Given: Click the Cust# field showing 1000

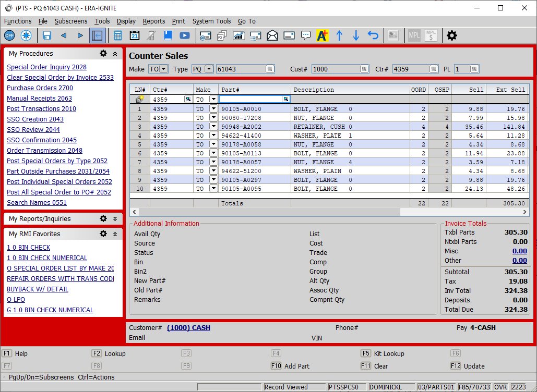Looking at the screenshot, I should click(x=336, y=69).
